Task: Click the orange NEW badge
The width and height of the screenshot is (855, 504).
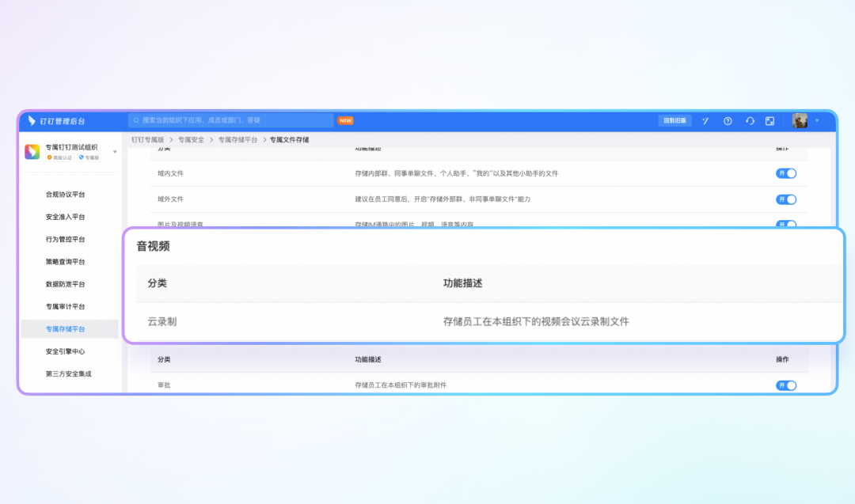Action: [345, 121]
